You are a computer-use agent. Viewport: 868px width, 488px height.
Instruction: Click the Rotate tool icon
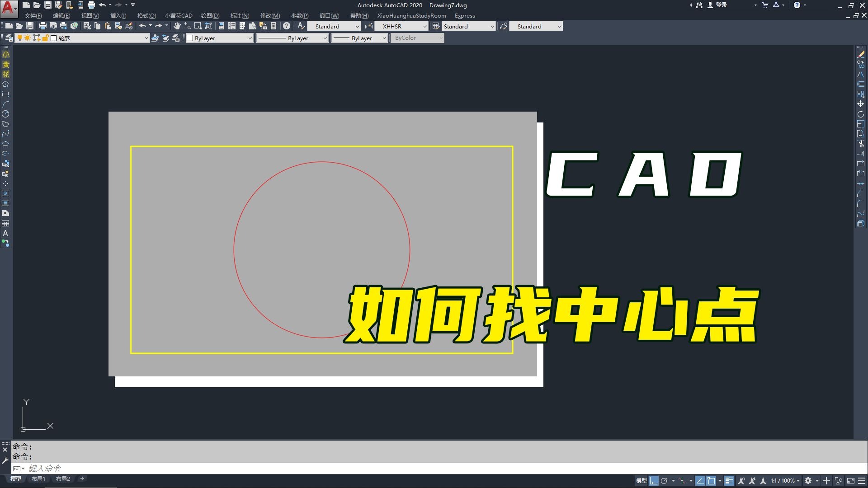[x=860, y=114]
